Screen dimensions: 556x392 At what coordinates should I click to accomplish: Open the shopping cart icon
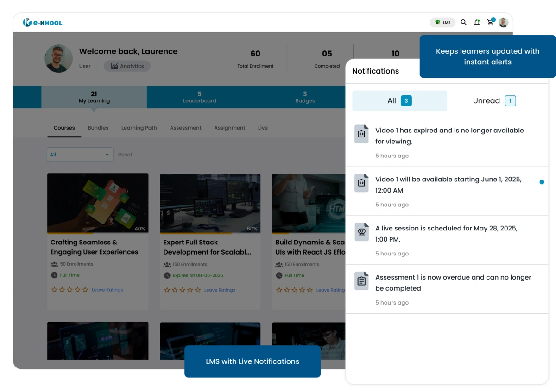click(490, 22)
